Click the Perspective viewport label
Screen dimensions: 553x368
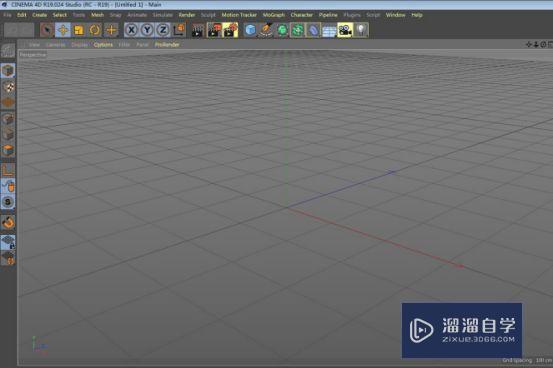33,55
